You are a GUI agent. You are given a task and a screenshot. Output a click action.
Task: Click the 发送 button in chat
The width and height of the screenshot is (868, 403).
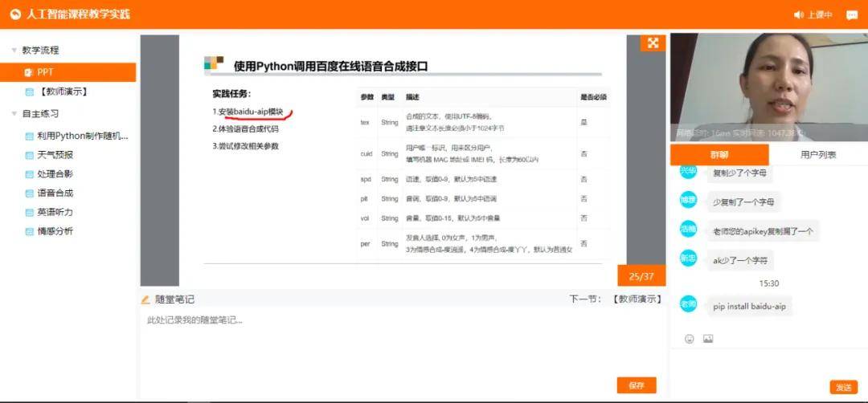tap(844, 388)
